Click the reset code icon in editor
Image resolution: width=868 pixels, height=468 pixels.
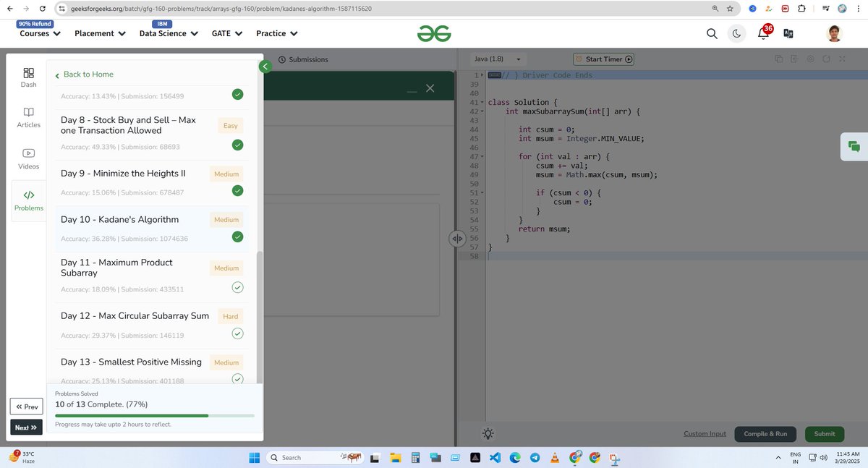click(x=826, y=59)
